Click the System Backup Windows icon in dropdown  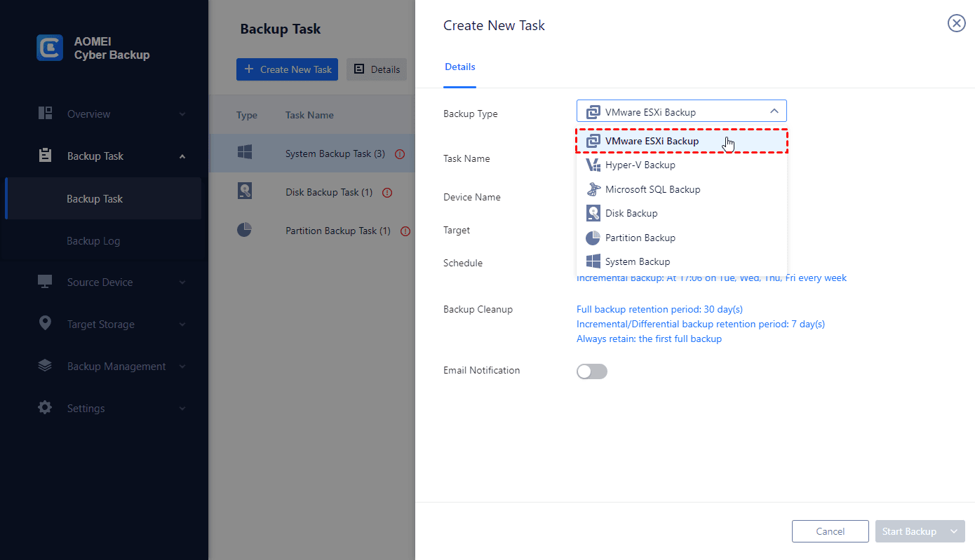click(593, 261)
